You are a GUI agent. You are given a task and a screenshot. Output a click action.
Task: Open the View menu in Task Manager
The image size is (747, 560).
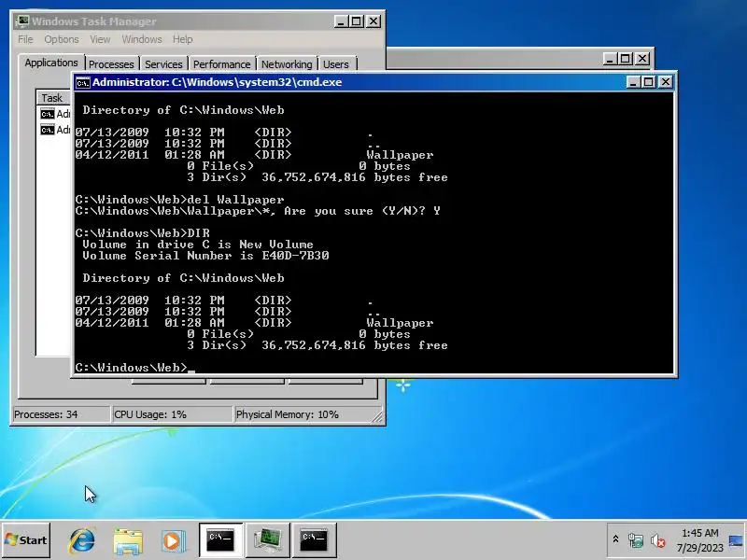click(x=100, y=39)
